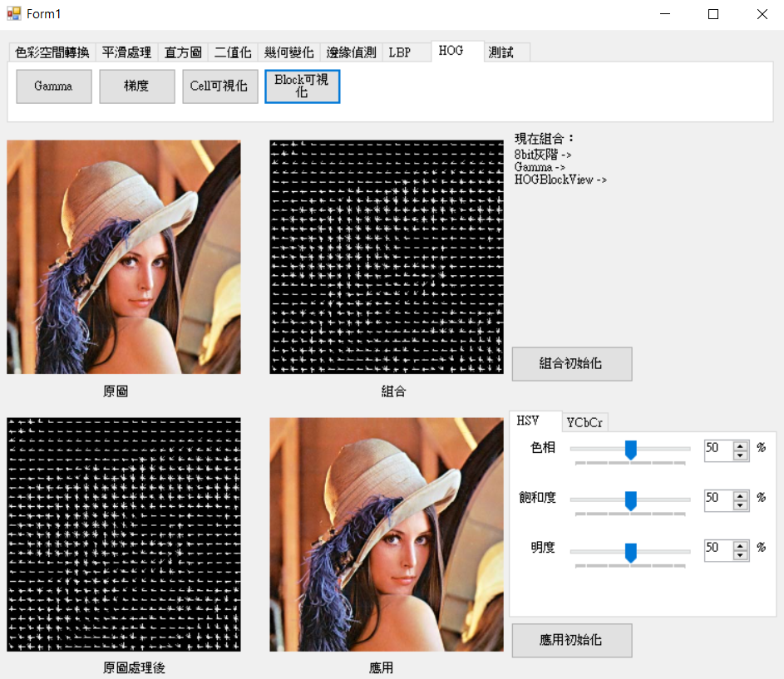Screen dimensions: 784x679
Task: Click the 飽和度 saturation slider thumb
Action: [x=631, y=500]
